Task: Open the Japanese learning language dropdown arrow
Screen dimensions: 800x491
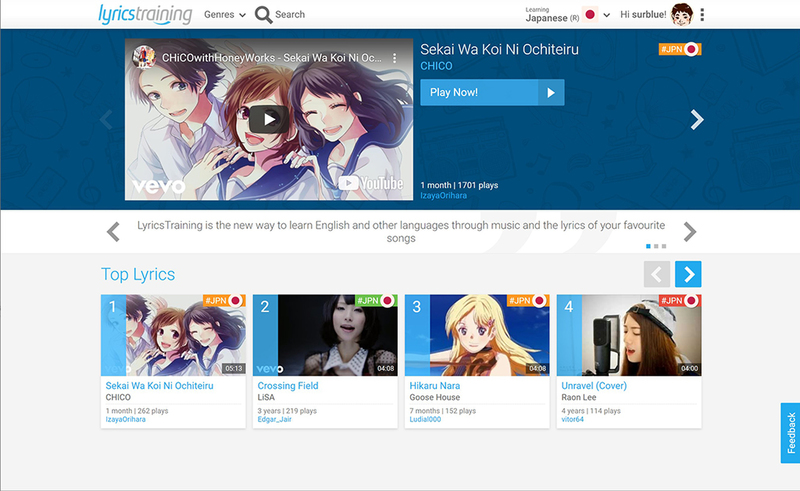Action: click(x=606, y=15)
